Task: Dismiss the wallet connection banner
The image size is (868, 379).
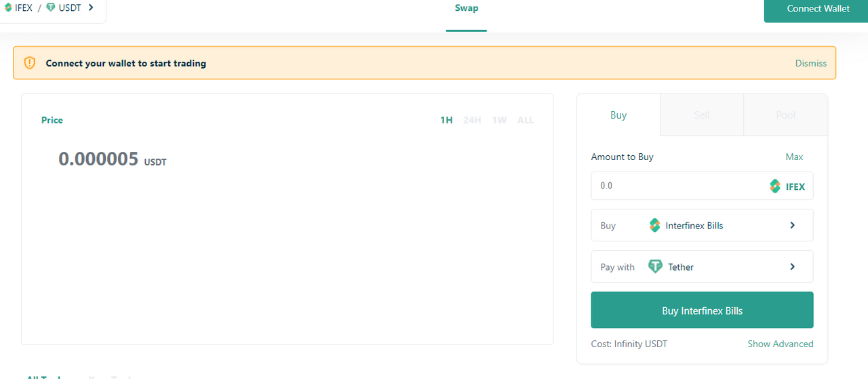Action: (811, 63)
